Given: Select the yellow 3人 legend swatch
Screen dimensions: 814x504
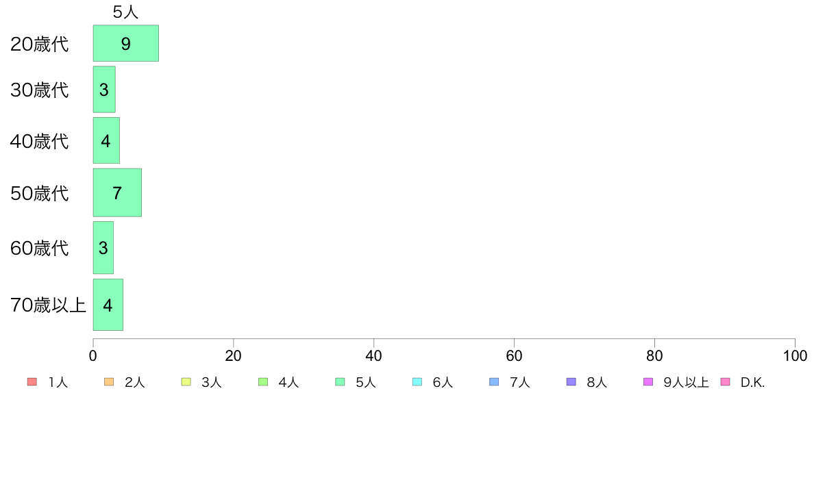Looking at the screenshot, I should pos(186,382).
